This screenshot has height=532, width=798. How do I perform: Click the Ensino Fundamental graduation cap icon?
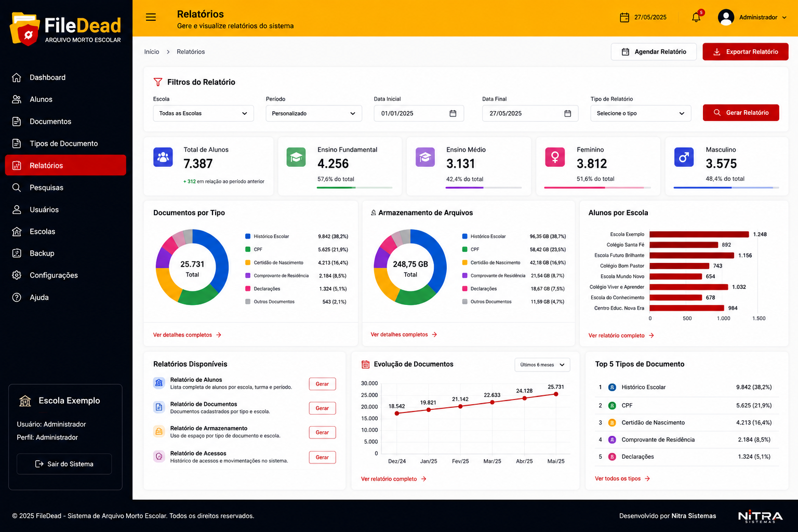coord(296,157)
